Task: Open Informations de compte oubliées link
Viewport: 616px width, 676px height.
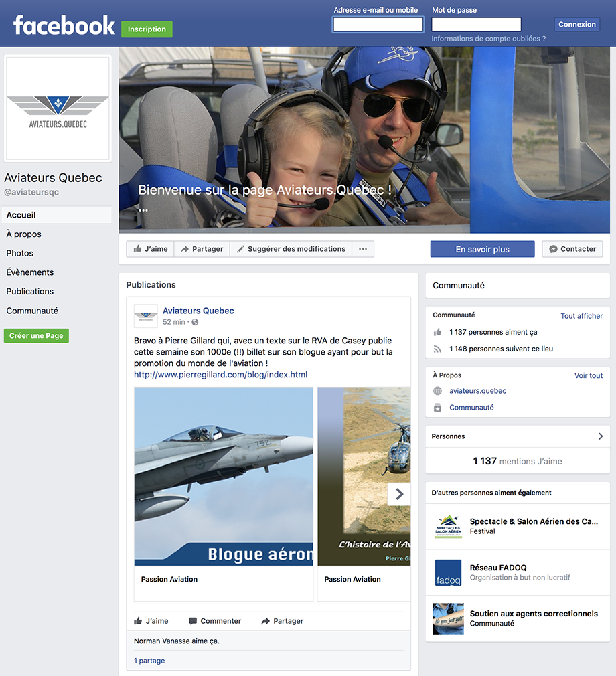Action: 488,39
